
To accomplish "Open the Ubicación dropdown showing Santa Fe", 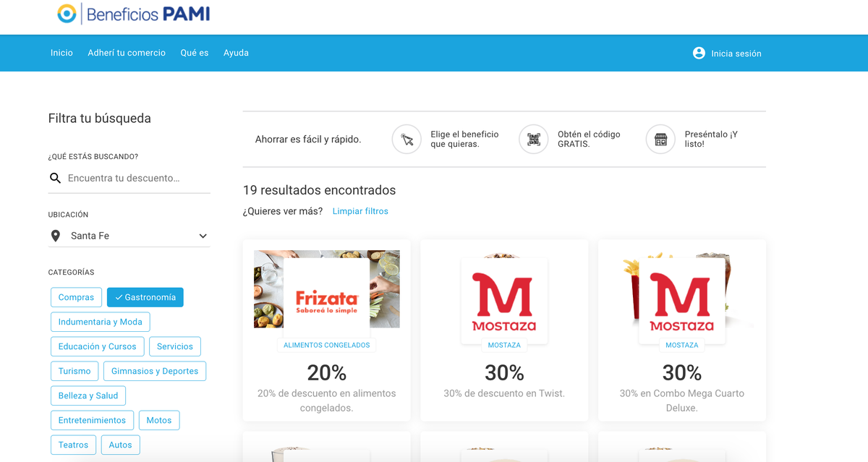I will (129, 235).
